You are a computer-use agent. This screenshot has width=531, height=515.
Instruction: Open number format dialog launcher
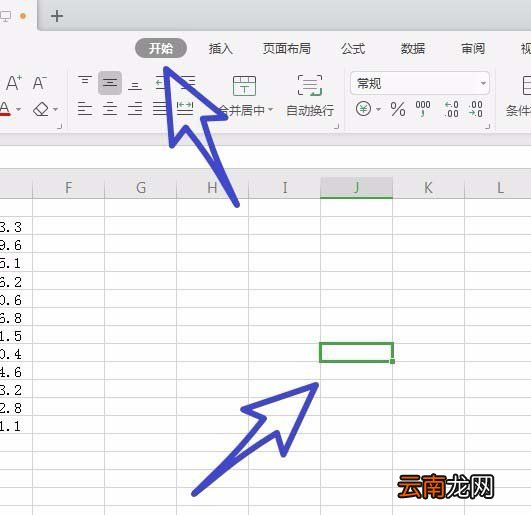(487, 126)
